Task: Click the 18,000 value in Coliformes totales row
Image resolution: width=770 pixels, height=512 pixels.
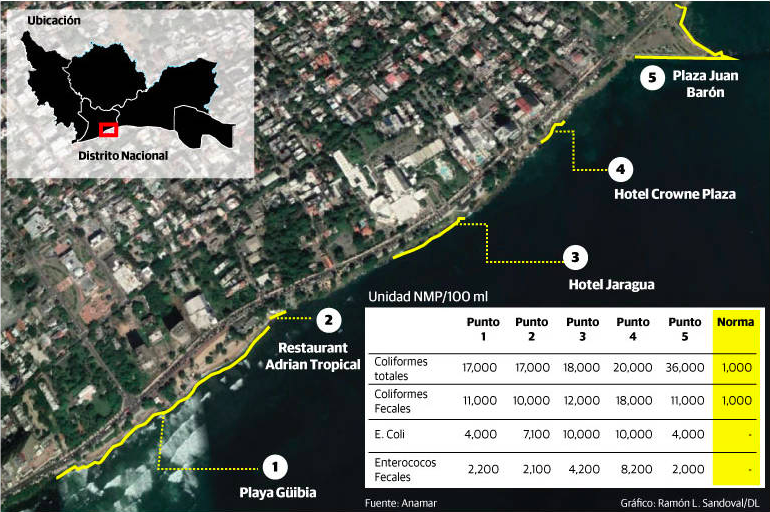Action: (x=581, y=367)
